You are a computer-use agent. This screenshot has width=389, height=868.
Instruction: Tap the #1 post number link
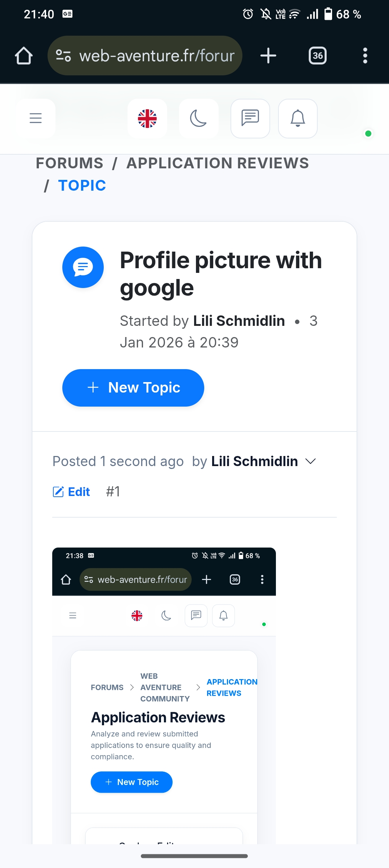(x=113, y=492)
